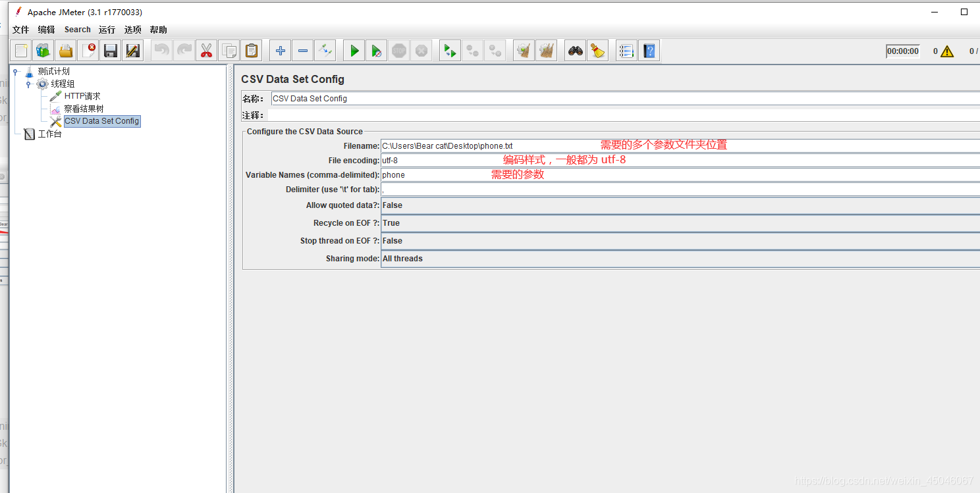Clear results with single broom icon
980x493 pixels.
524,51
